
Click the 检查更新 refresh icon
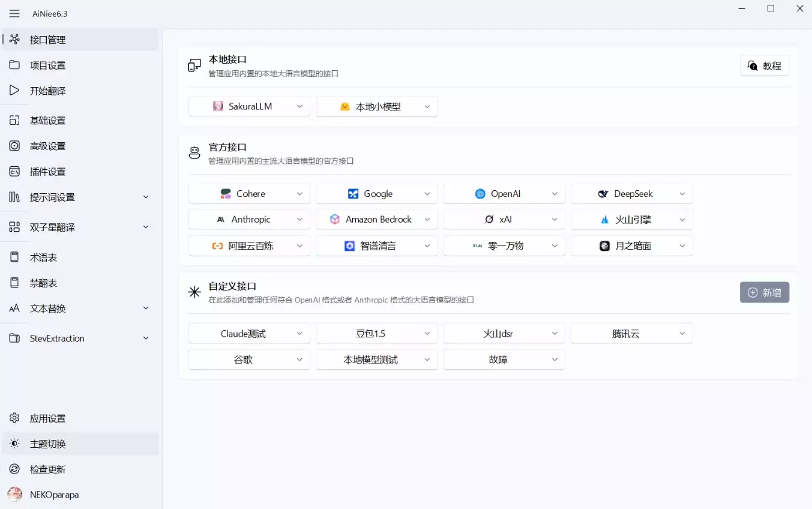[14, 469]
